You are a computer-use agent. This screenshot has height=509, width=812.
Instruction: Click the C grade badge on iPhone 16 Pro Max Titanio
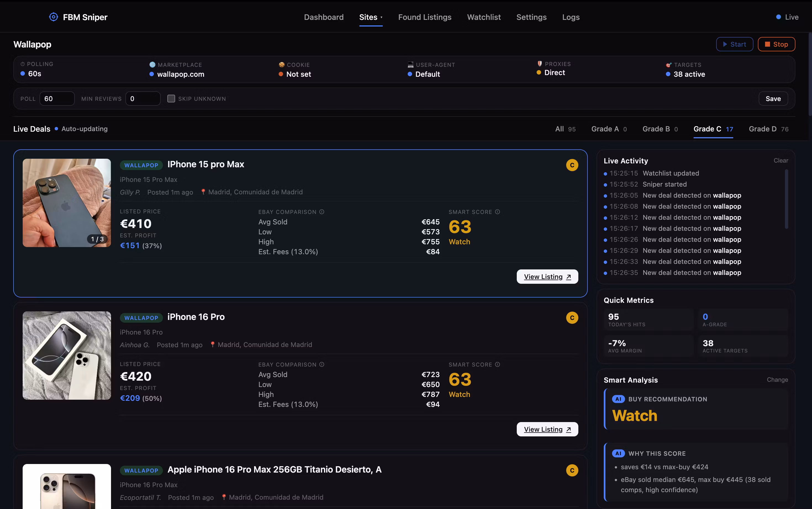point(572,470)
